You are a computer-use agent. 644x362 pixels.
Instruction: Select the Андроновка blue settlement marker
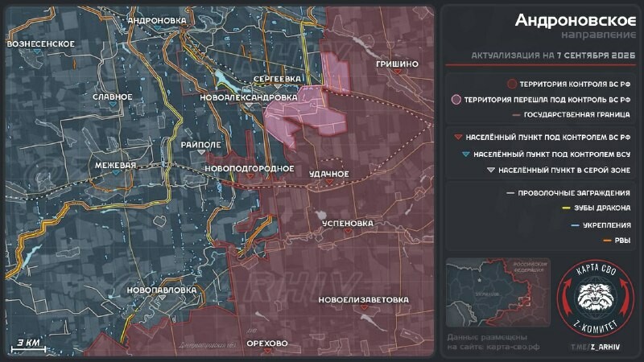(x=158, y=28)
